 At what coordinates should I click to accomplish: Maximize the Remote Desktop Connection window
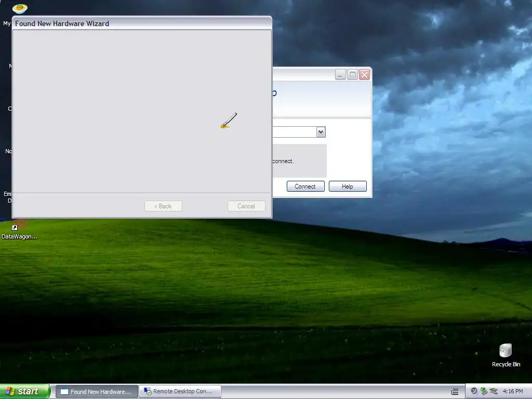353,75
